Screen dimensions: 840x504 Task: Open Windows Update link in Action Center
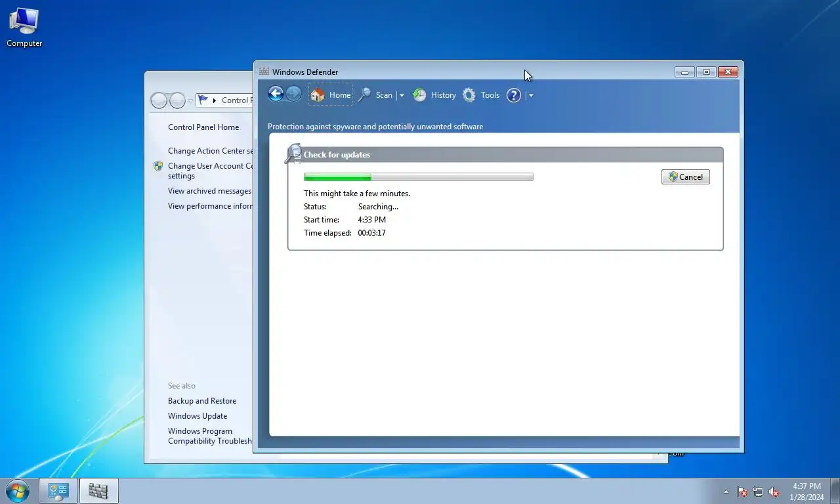click(198, 416)
